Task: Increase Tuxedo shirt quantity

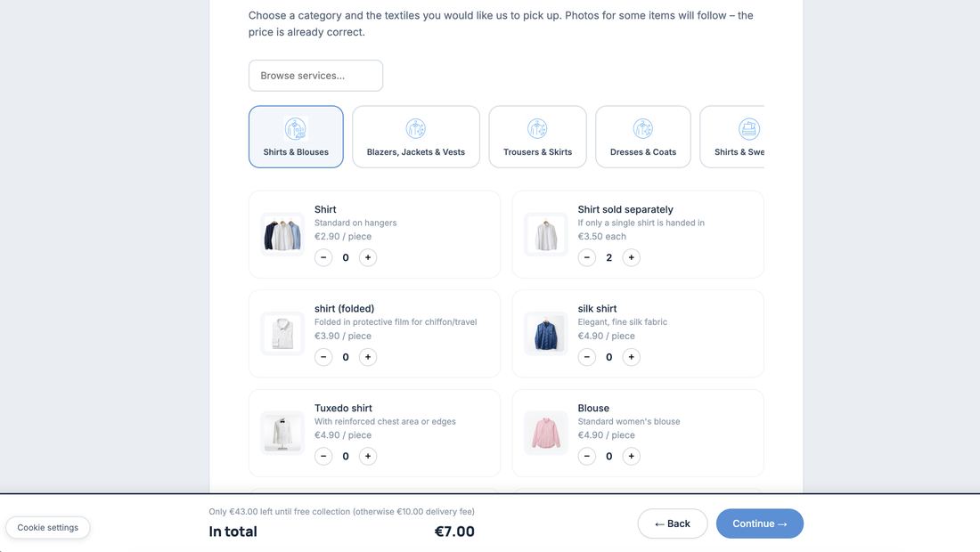Action: 367,457
